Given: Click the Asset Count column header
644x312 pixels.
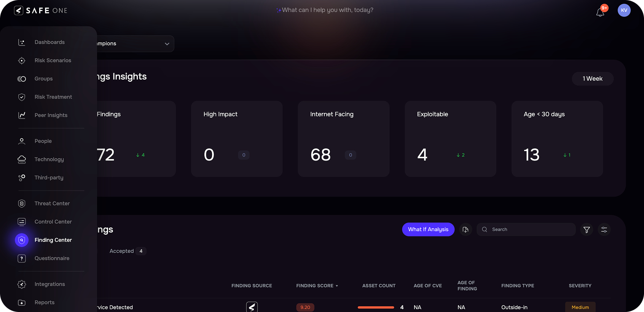Looking at the screenshot, I should point(379,286).
